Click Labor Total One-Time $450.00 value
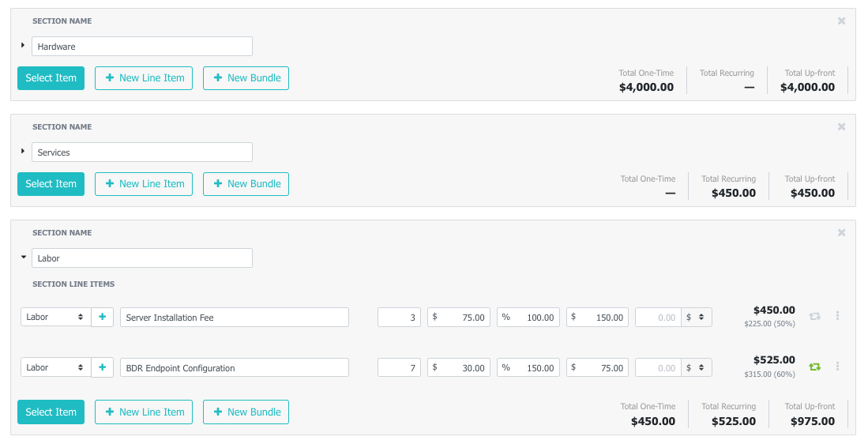 click(x=652, y=421)
